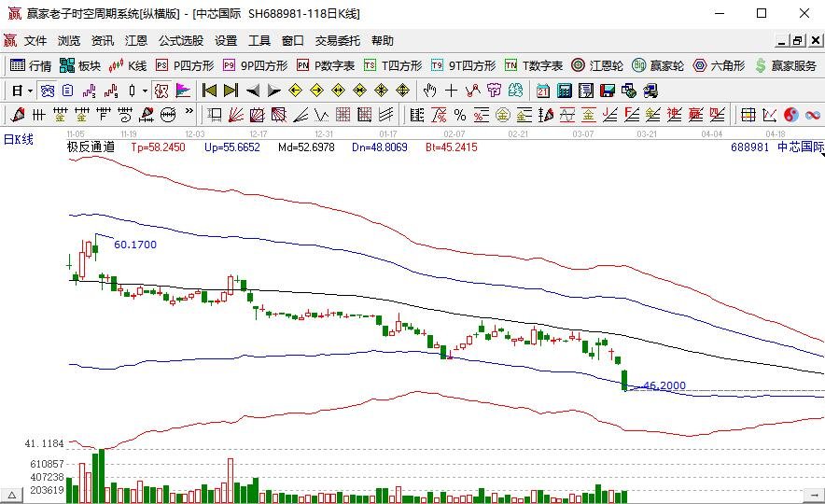825x504 pixels.
Task: Open the 六角形 hexagon tool
Action: (x=719, y=65)
